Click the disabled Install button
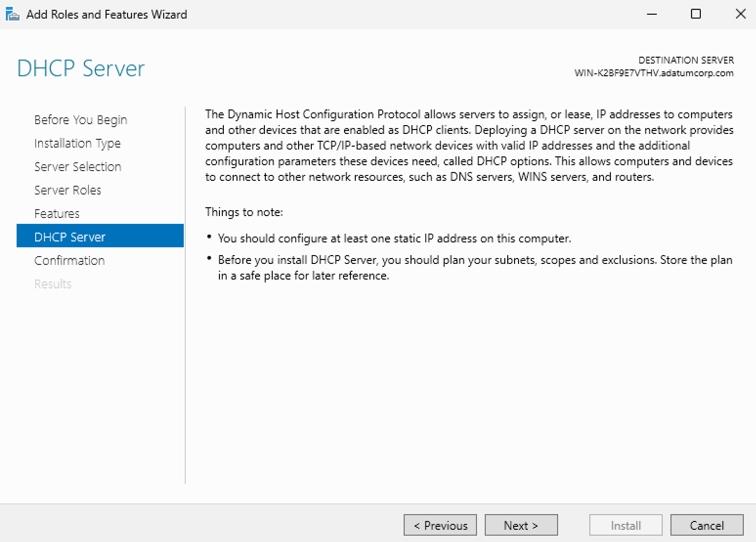This screenshot has height=542, width=756. 626,525
